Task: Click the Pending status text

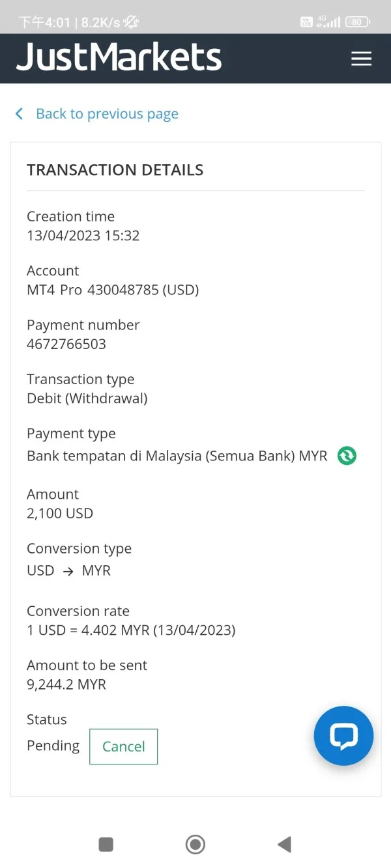Action: tap(53, 746)
